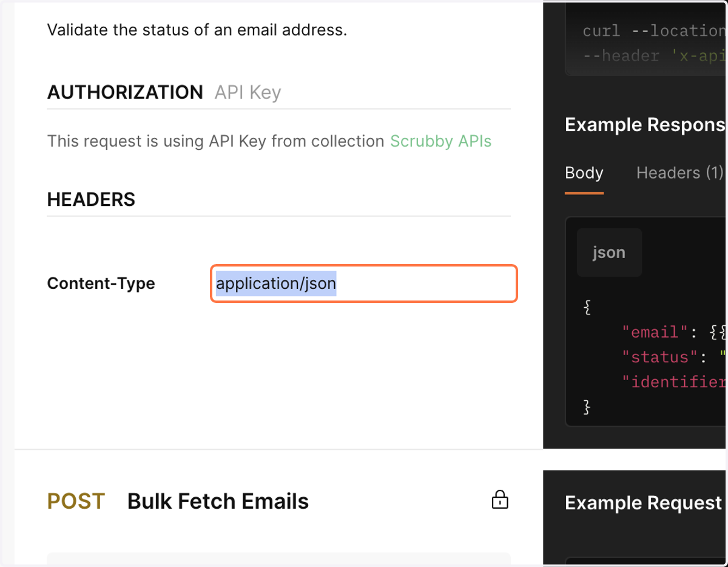Switch to the Headers (1) tab
Screen dimensions: 728x567
click(x=680, y=173)
